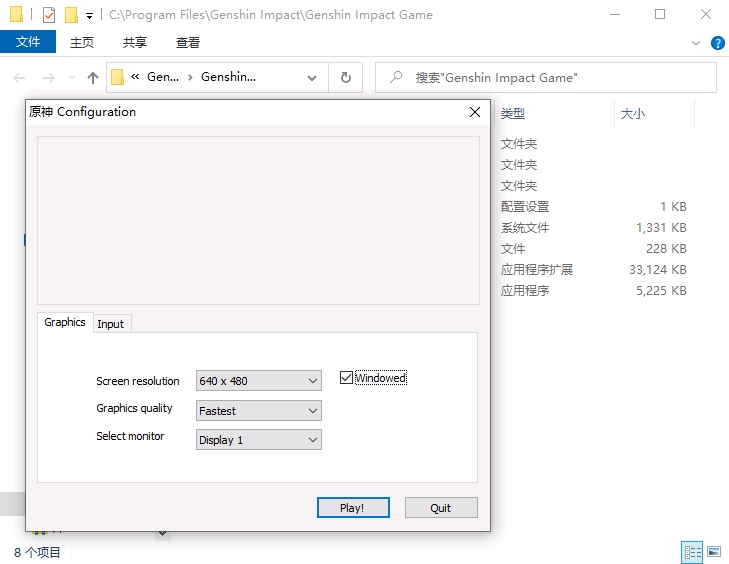Switch to the Input tab
729x564 pixels.
click(x=111, y=324)
